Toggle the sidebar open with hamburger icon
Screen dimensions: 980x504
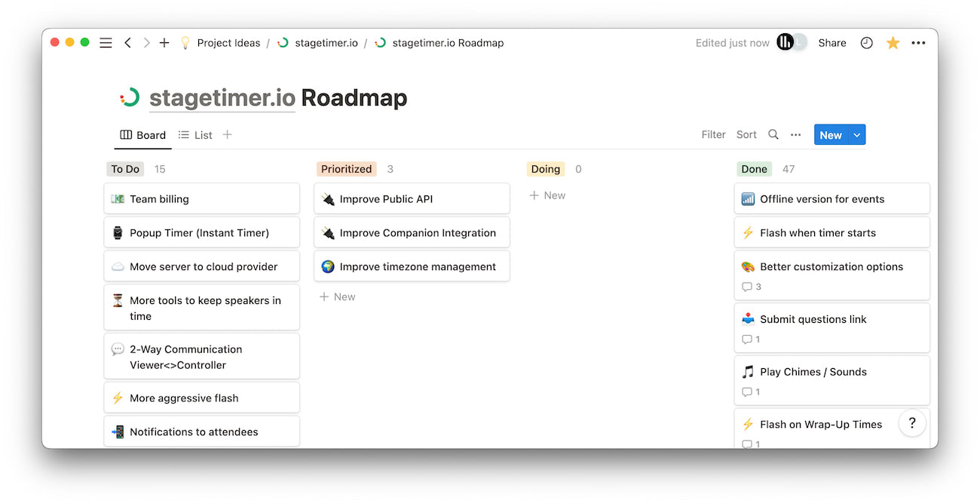point(106,42)
